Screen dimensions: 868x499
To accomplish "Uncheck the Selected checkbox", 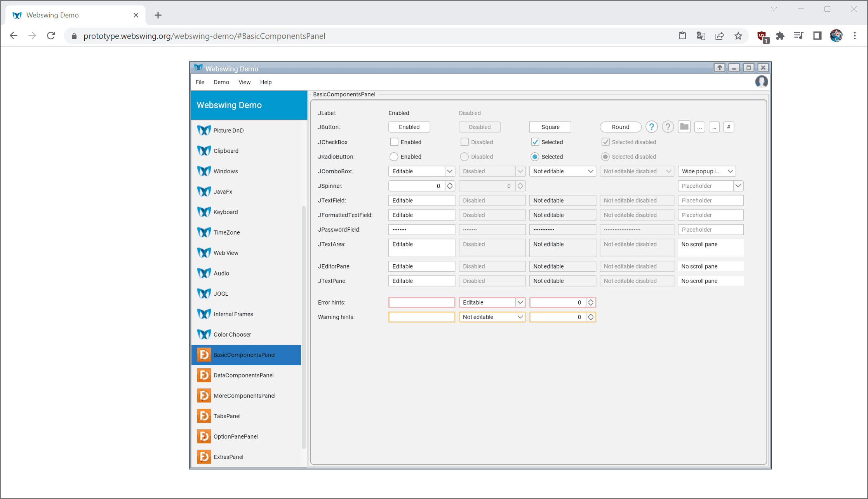I will click(x=535, y=142).
